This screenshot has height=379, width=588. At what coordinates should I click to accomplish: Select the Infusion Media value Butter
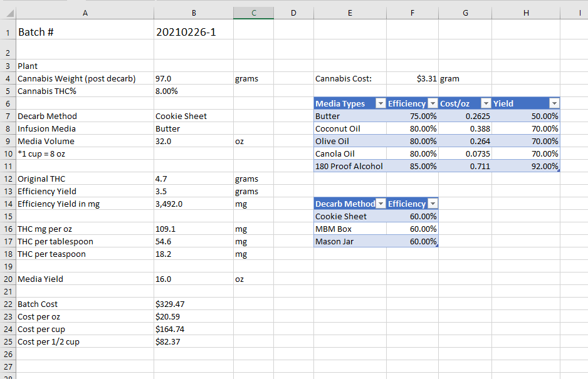tap(194, 128)
